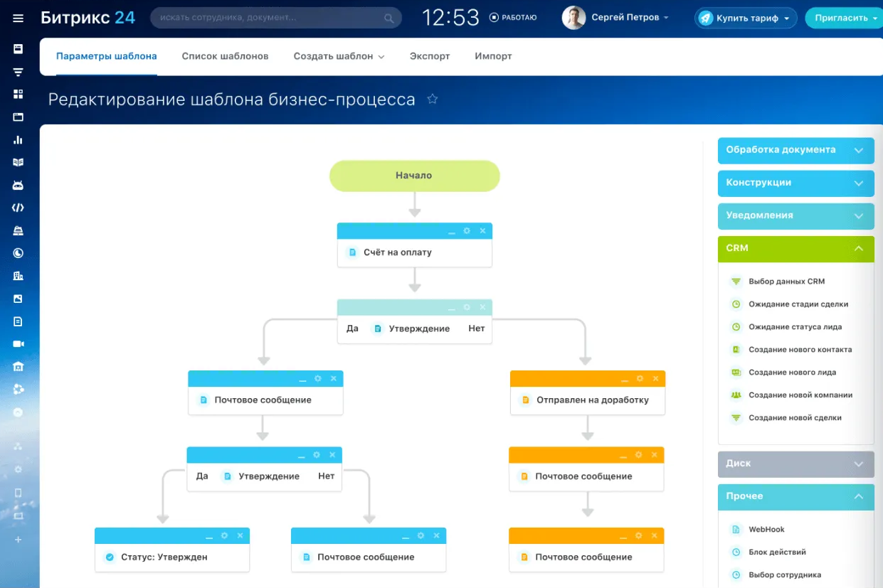Minimize the Статус: Утвержден block
883x588 pixels.
click(x=209, y=536)
